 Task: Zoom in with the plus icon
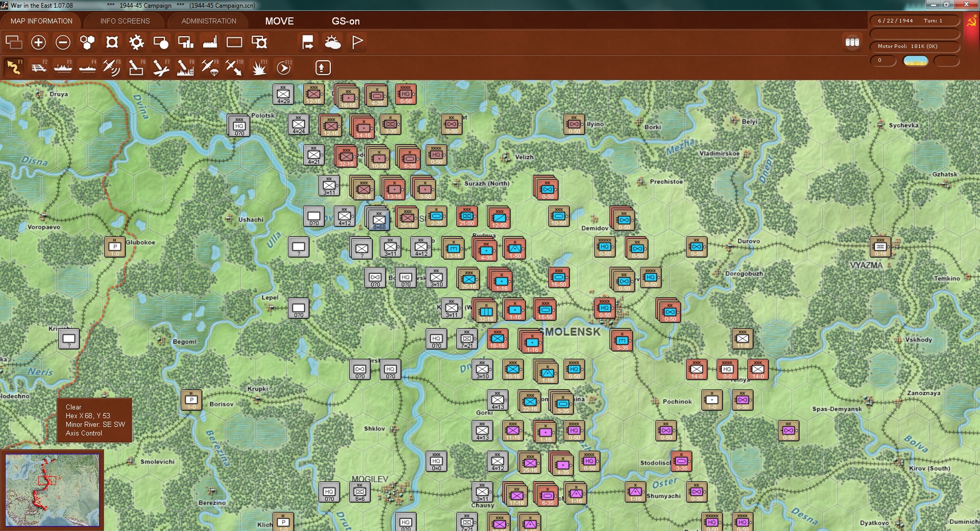click(x=38, y=42)
